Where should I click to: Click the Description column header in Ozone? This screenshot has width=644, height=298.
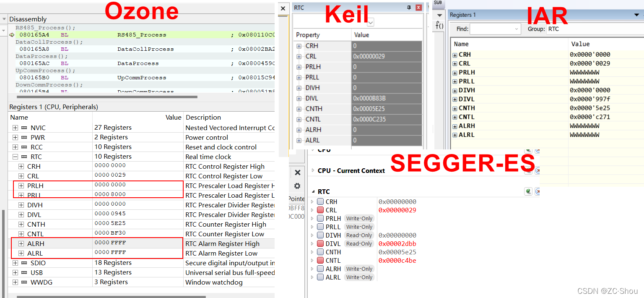(x=203, y=118)
